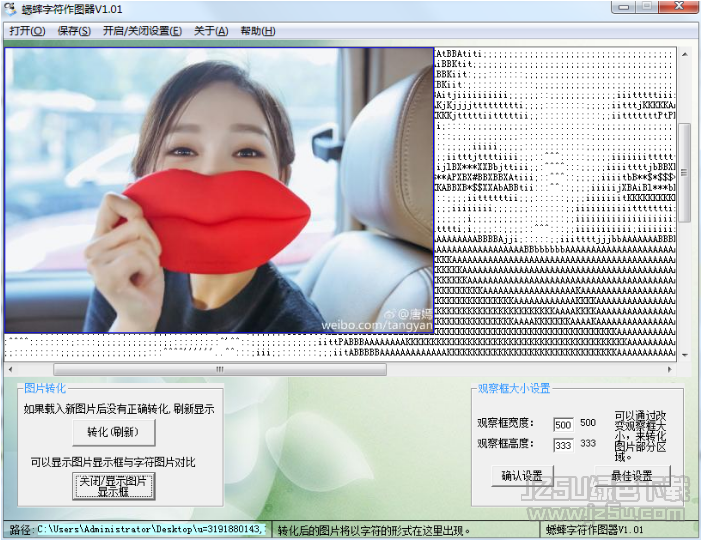Focus the 观察框宽度 input field

pyautogui.click(x=563, y=425)
